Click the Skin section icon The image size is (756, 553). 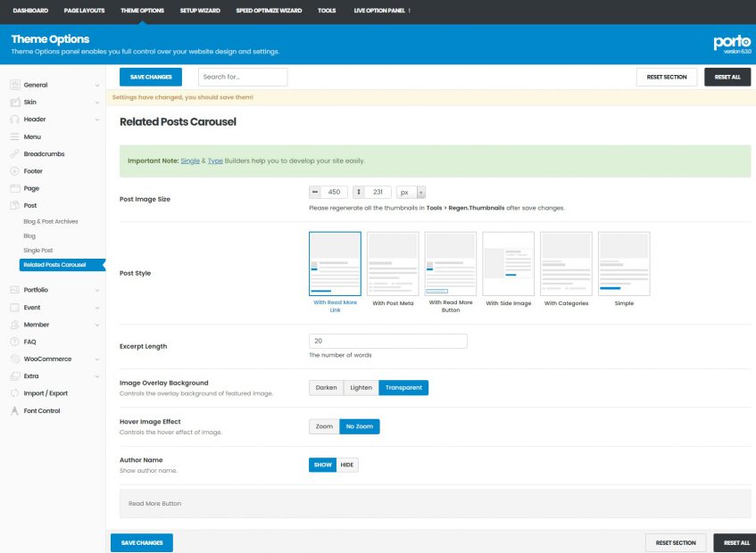[14, 103]
